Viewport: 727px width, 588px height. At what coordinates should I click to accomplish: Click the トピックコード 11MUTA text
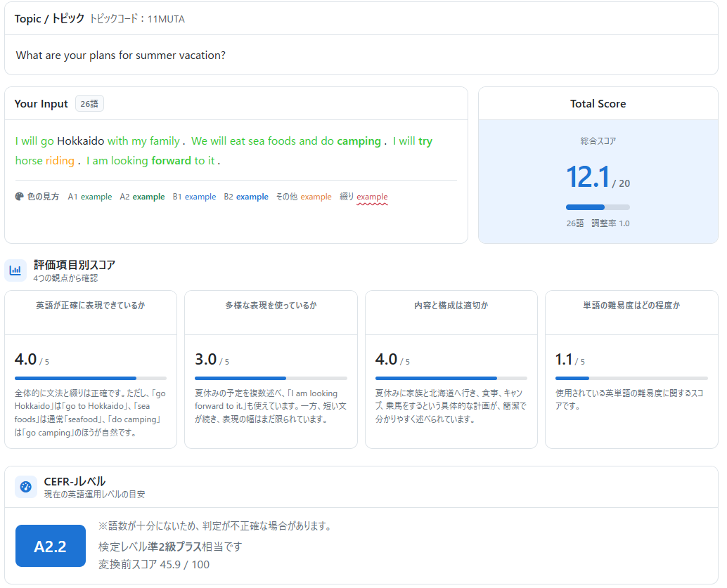pyautogui.click(x=137, y=19)
